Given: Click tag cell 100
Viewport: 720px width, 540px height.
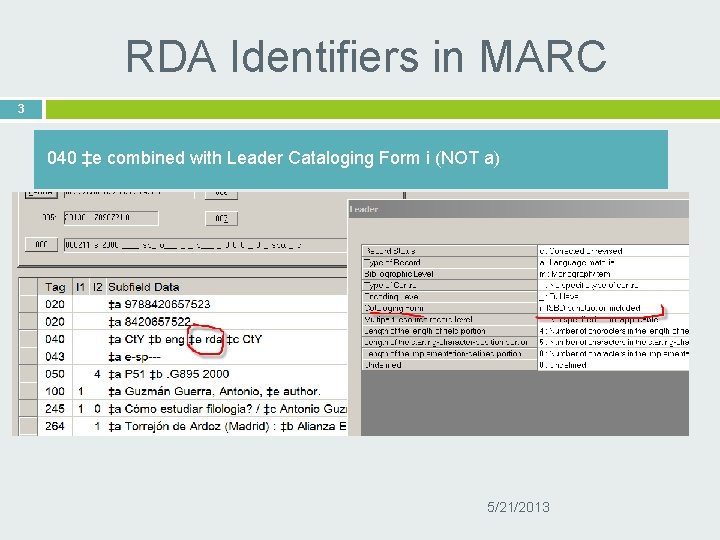Looking at the screenshot, I should [x=55, y=391].
